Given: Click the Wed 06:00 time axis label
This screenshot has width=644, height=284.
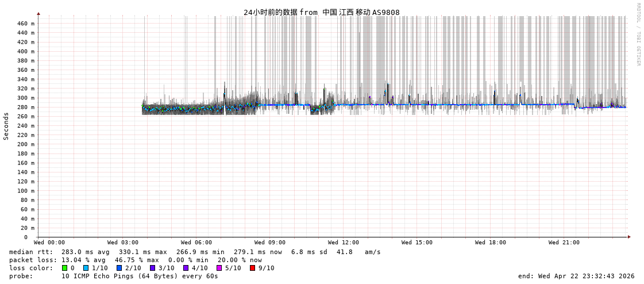Looking at the screenshot, I should [x=196, y=243].
